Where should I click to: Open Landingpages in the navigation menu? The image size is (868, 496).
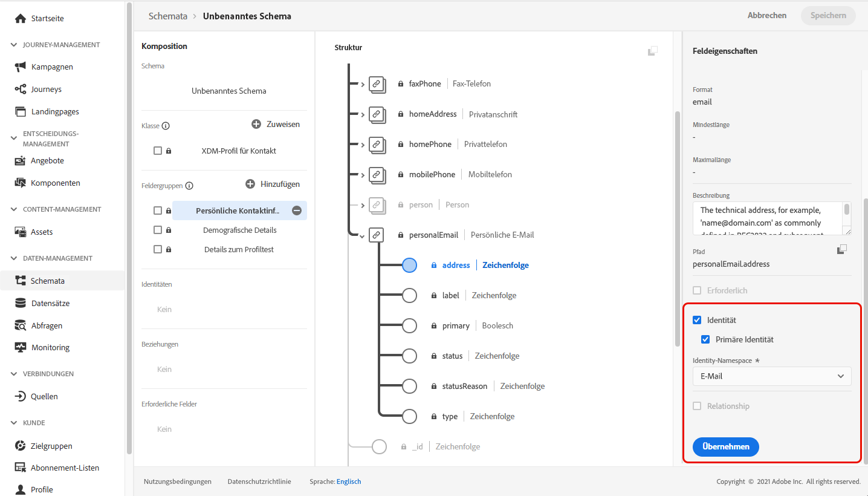tap(55, 111)
